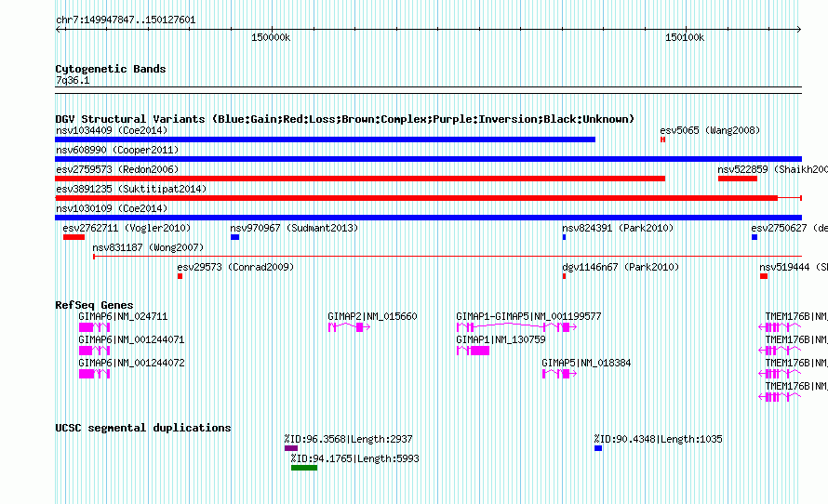Click the GIMAP2 NM_015660 gene glyph
Viewport: 828px width, 504px height.
tap(349, 327)
